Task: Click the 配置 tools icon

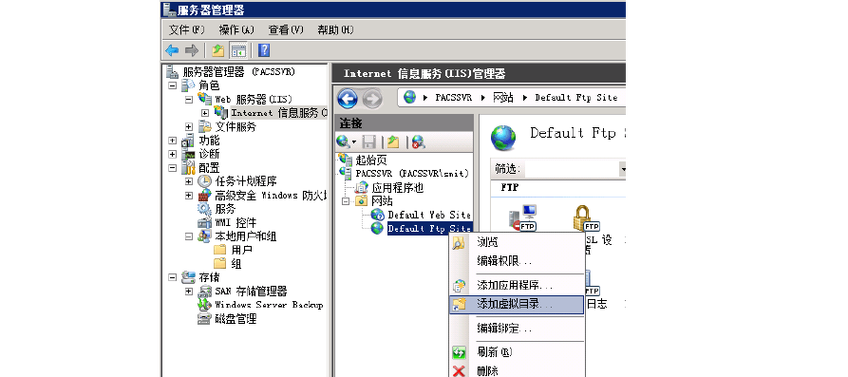Action: click(188, 168)
